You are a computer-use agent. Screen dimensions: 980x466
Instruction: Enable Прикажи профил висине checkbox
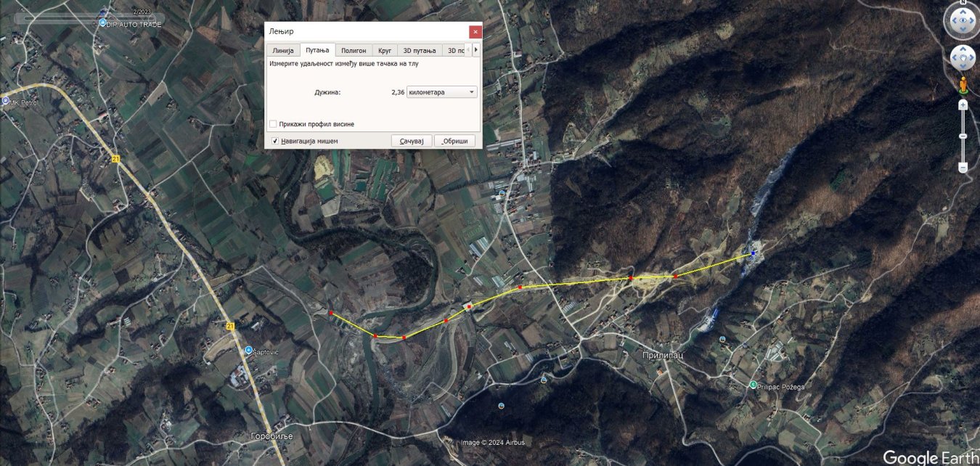[273, 124]
